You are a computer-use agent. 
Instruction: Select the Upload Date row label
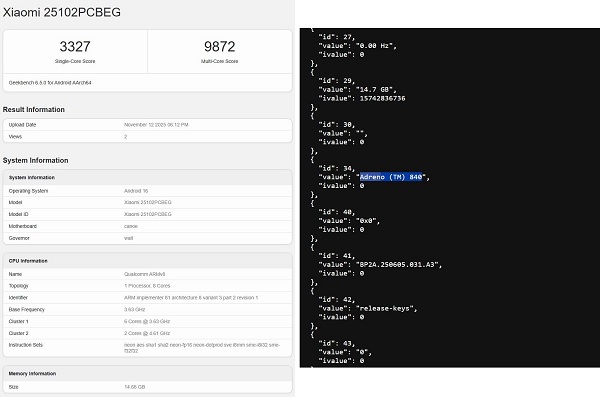[22, 125]
